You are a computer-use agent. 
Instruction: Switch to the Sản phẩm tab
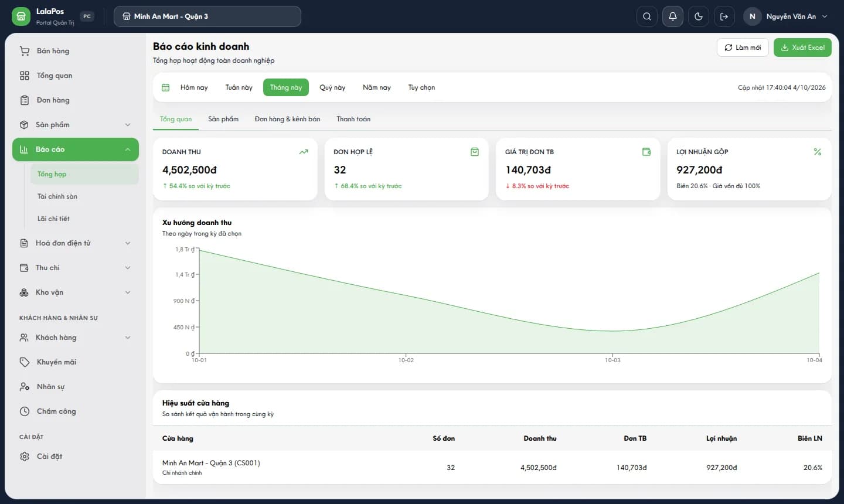coord(223,119)
